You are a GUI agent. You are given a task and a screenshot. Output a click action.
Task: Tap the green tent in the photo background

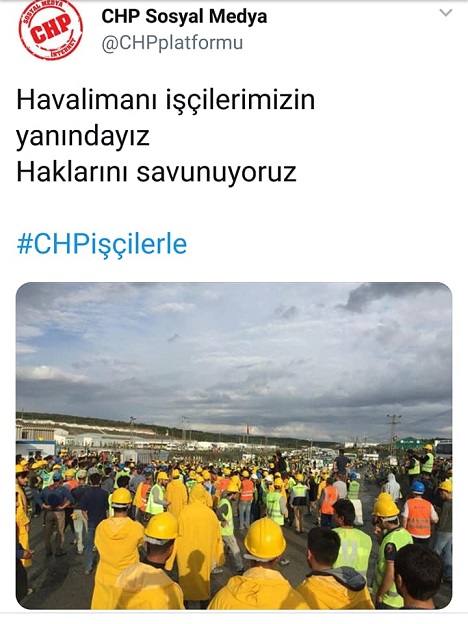tap(410, 443)
